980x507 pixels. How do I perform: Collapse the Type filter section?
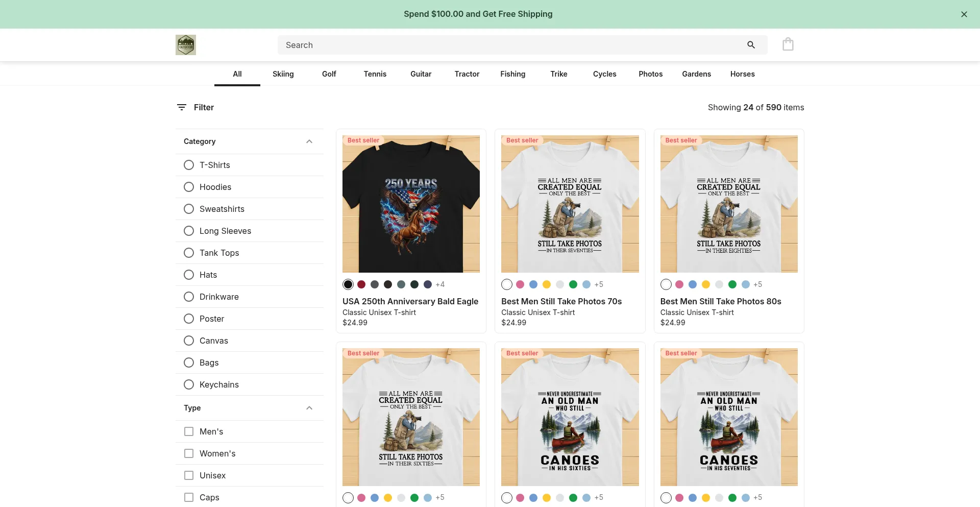[x=309, y=408]
